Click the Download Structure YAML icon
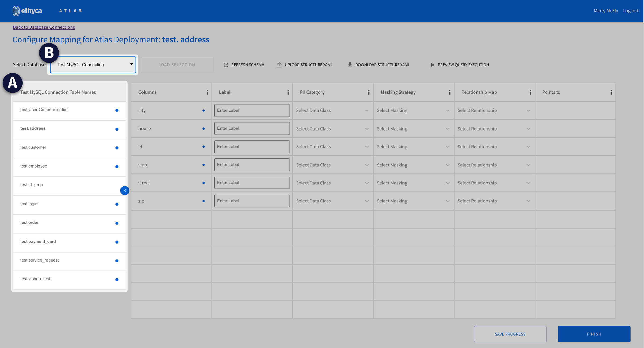 (350, 65)
